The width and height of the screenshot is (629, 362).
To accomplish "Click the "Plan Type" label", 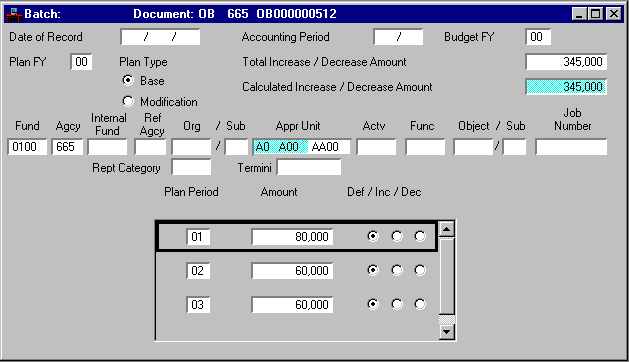I will (x=143, y=62).
